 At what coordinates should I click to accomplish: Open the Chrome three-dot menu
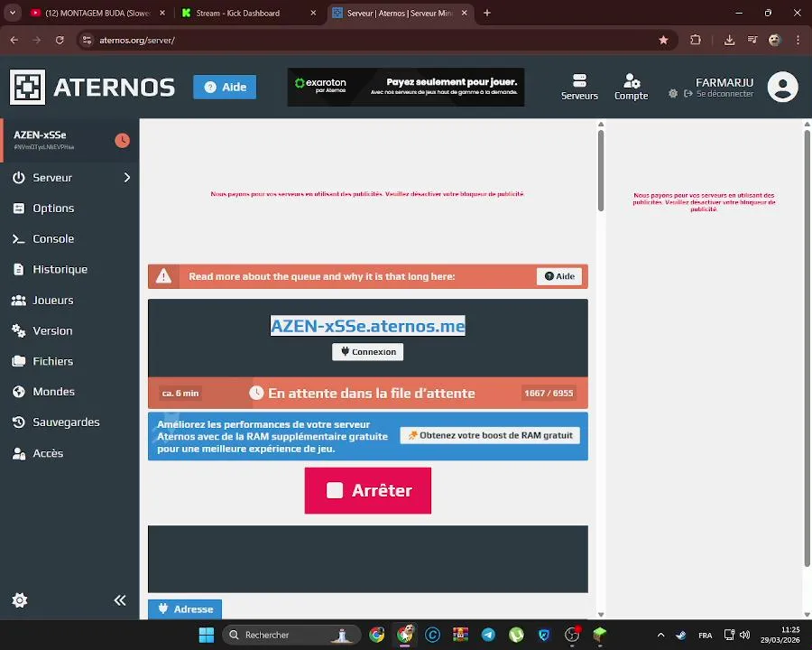pos(798,41)
